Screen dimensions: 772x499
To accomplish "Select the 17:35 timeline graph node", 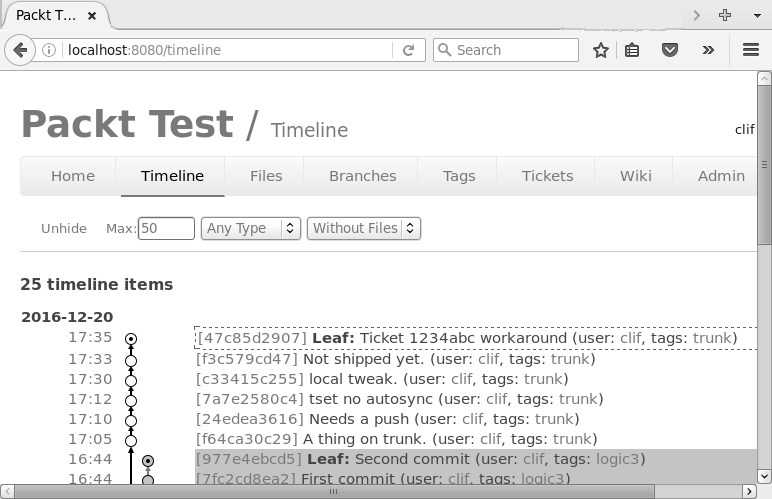I will coord(131,340).
